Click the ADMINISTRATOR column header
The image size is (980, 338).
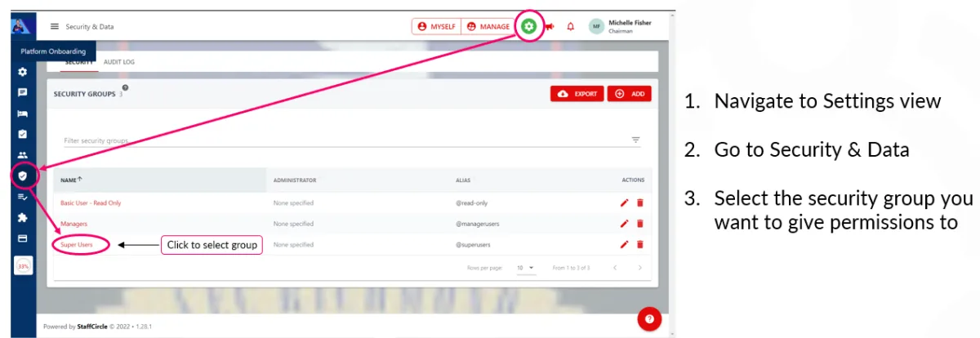click(295, 180)
